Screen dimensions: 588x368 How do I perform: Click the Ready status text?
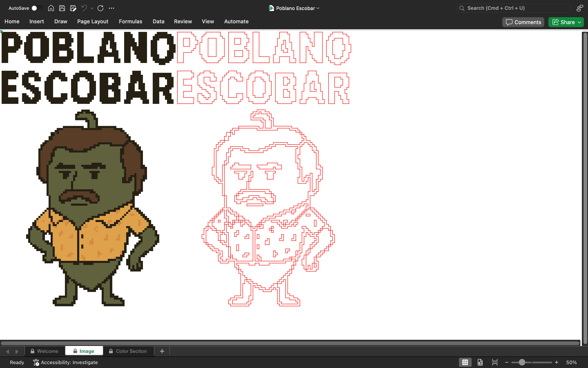pyautogui.click(x=17, y=362)
